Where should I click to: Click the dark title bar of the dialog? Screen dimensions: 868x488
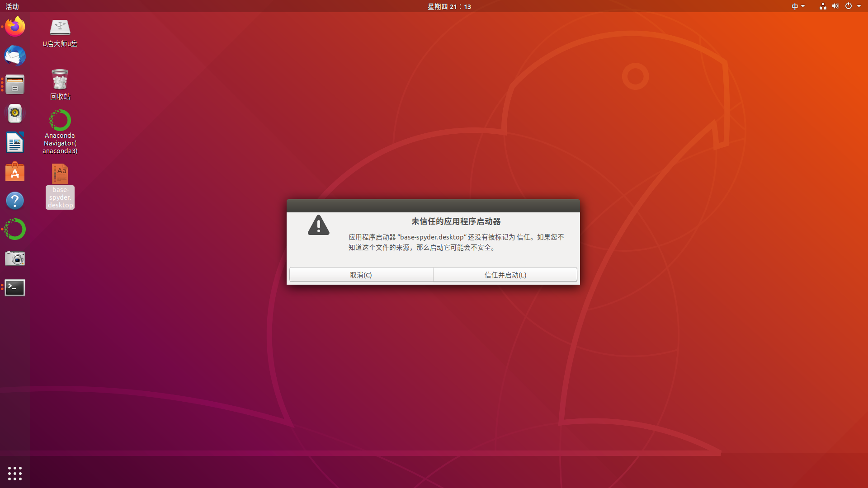433,206
